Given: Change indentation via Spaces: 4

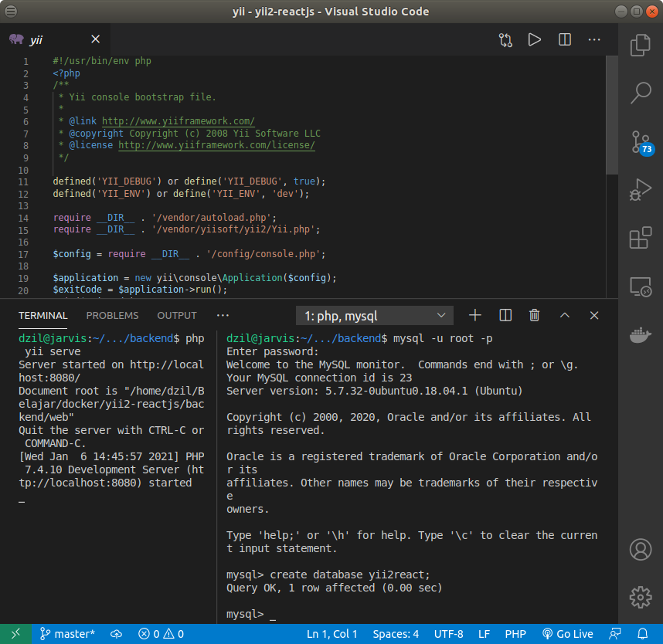Looking at the screenshot, I should tap(396, 634).
